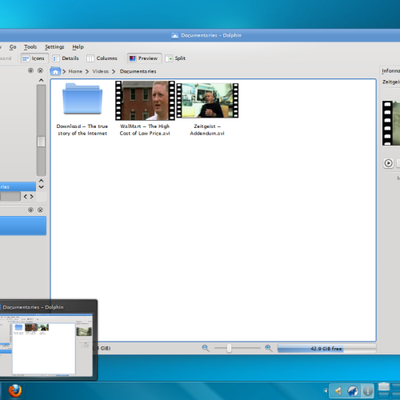Toggle Split view
The width and height of the screenshot is (400, 400).
point(175,58)
